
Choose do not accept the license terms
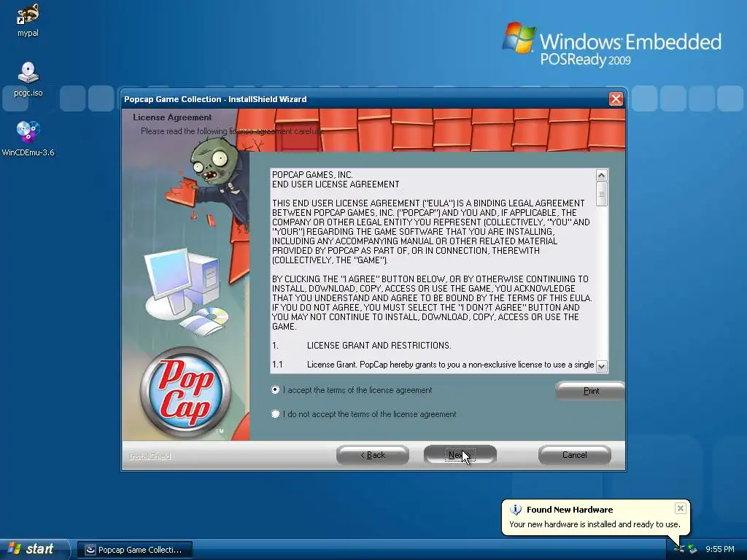pos(275,414)
